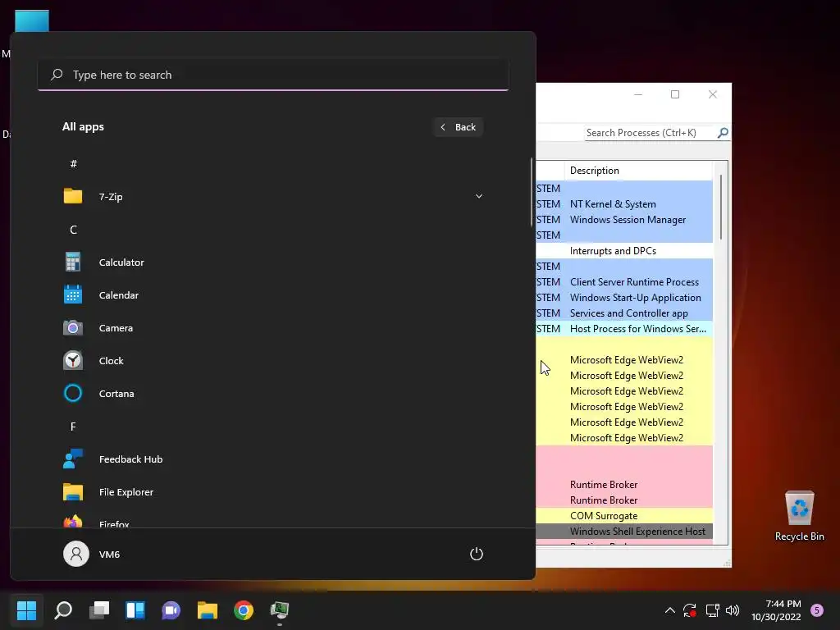Select Interrupts and DPCs row
This screenshot has width=840, height=630.
coord(624,251)
